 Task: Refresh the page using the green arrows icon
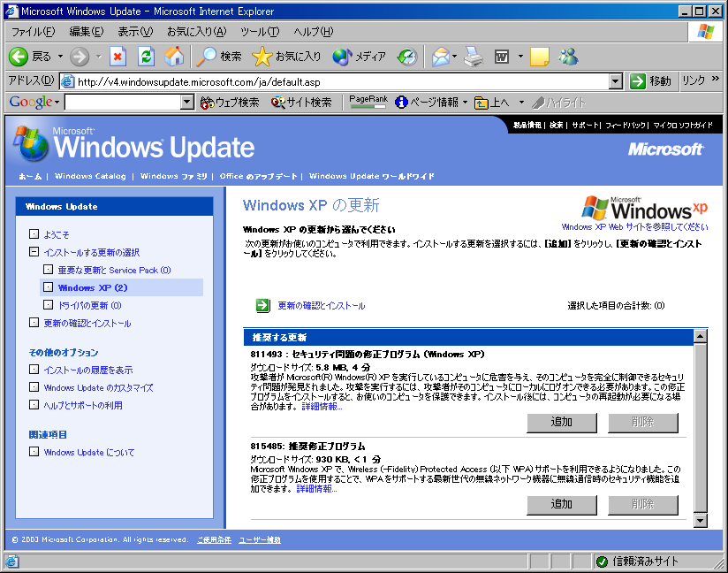146,57
